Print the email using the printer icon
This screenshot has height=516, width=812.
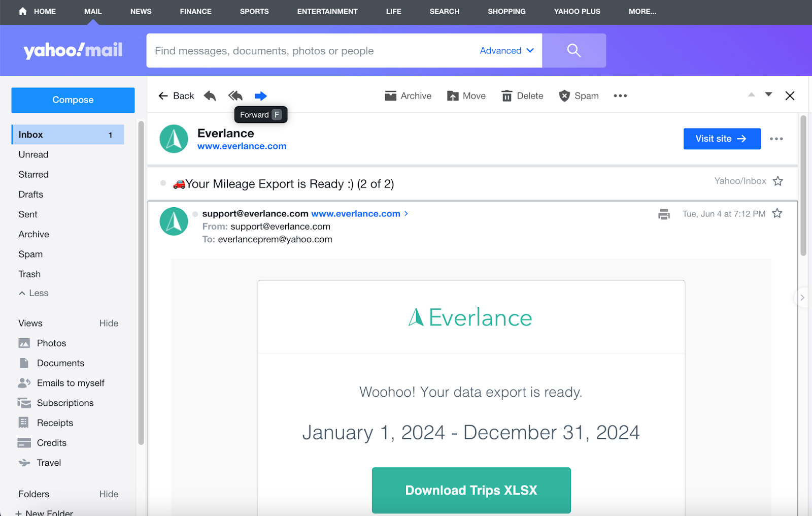point(664,214)
